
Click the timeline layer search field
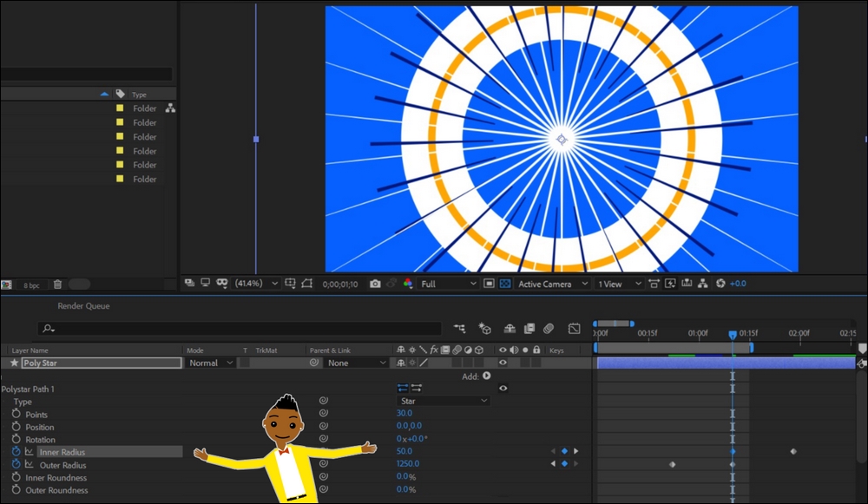click(240, 329)
